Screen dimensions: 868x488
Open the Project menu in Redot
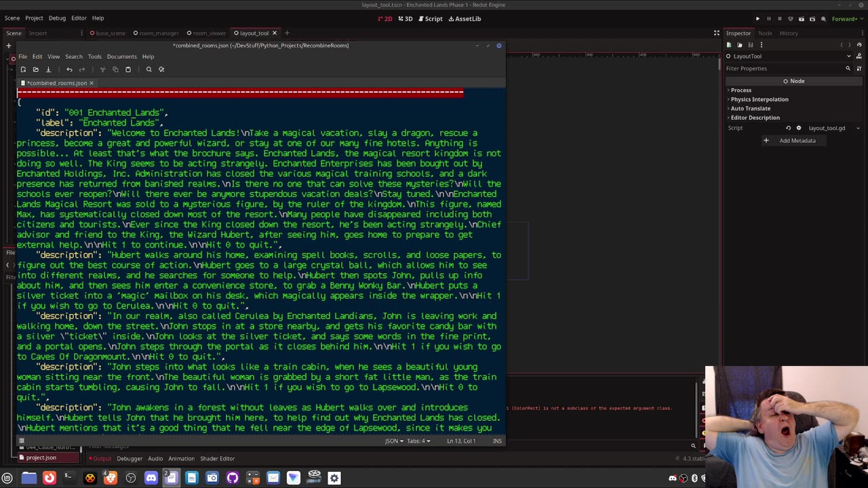pos(34,18)
